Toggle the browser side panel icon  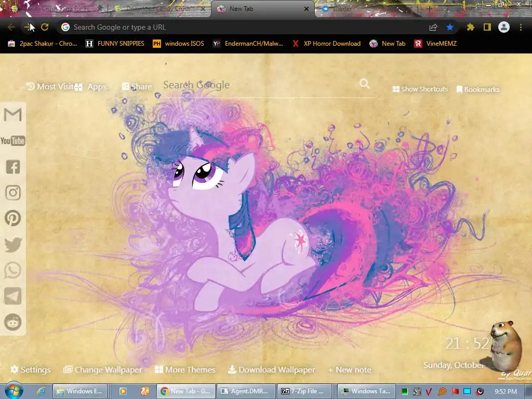tap(487, 27)
